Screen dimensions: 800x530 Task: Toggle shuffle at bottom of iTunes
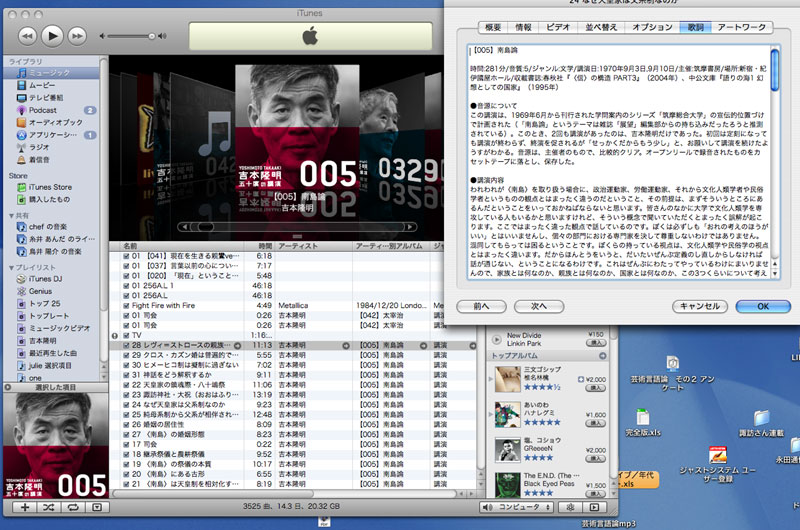48,507
